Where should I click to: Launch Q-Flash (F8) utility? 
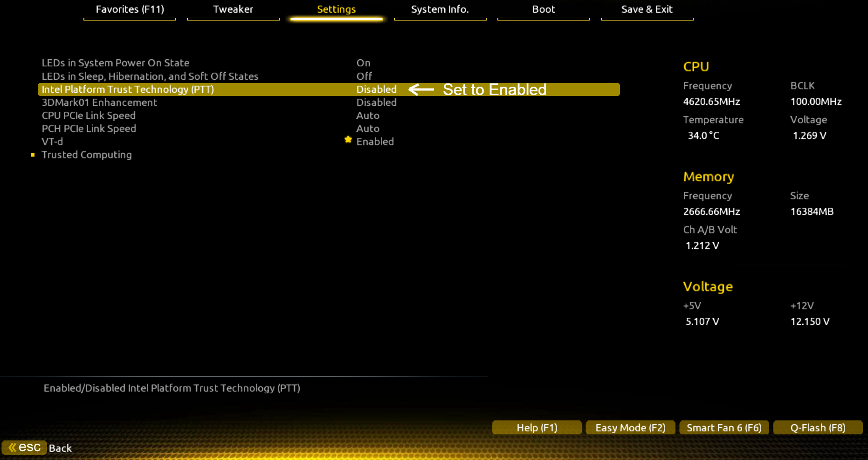818,427
